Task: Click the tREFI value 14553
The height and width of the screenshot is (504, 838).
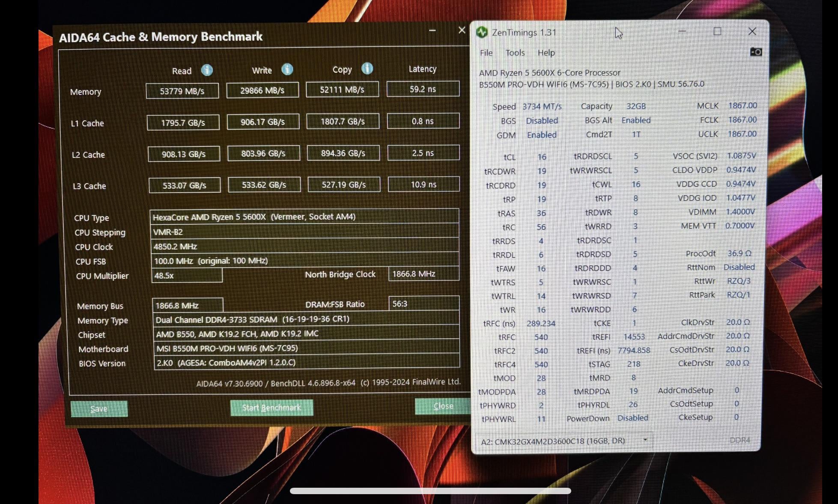Action: pyautogui.click(x=634, y=337)
